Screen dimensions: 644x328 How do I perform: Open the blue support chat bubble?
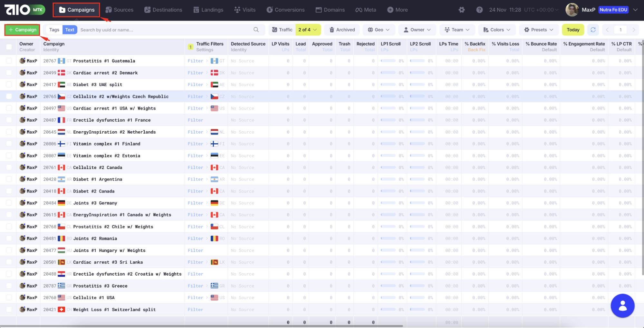(622, 306)
